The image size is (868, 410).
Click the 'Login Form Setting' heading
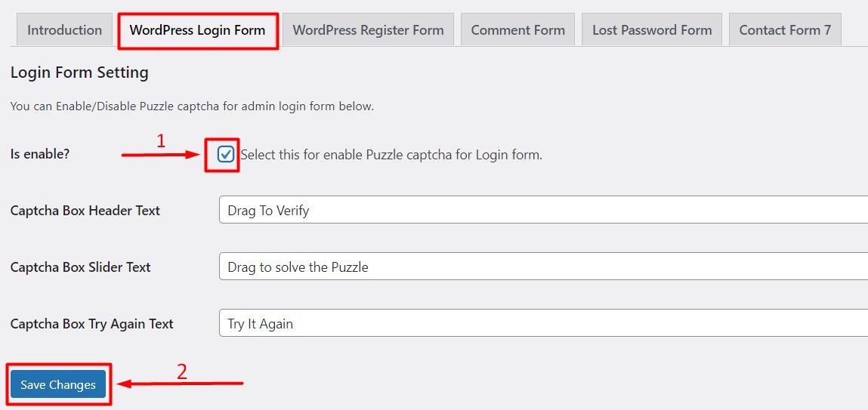(x=79, y=72)
